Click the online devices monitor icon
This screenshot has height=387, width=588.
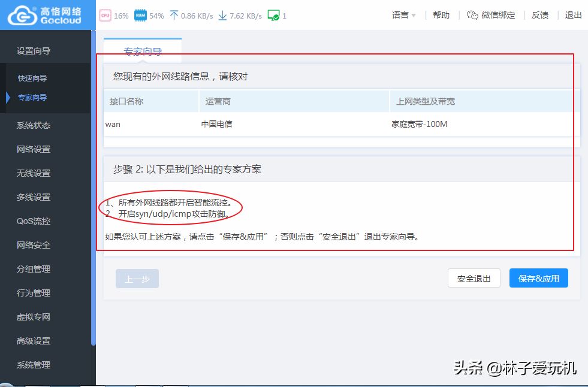[273, 16]
